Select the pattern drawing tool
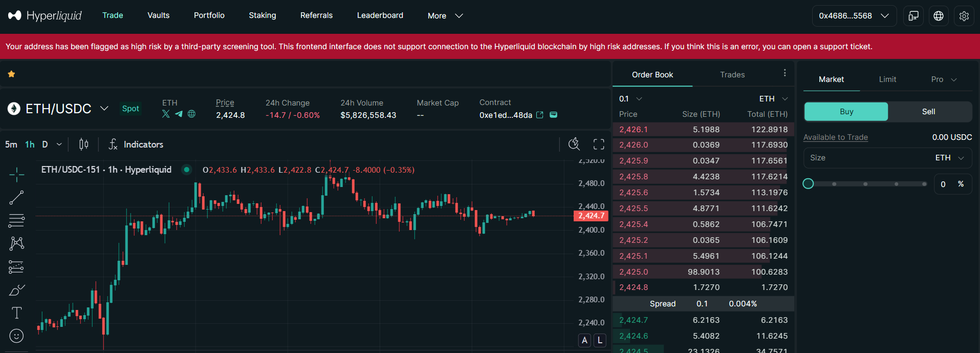Viewport: 980px width, 353px height. [16, 243]
